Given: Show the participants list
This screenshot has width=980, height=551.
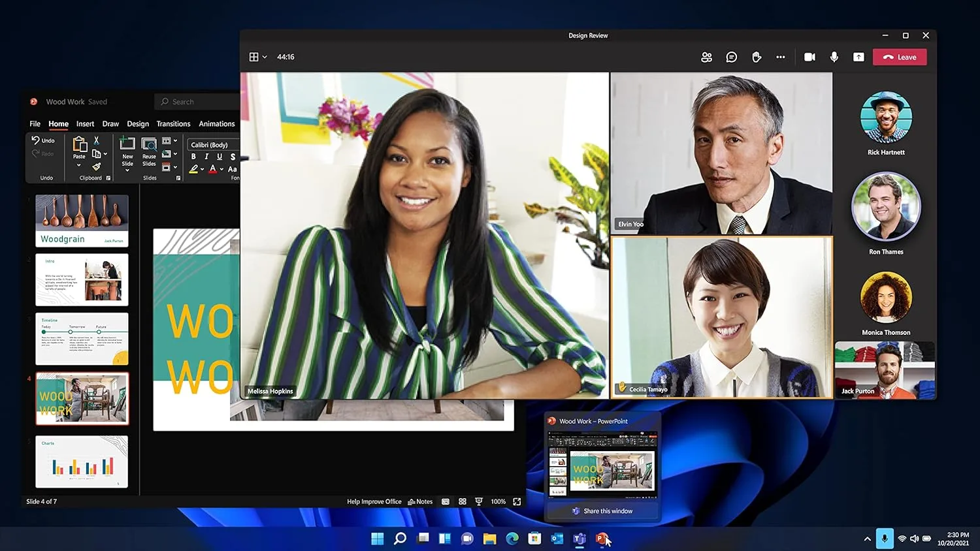Looking at the screenshot, I should (x=706, y=57).
